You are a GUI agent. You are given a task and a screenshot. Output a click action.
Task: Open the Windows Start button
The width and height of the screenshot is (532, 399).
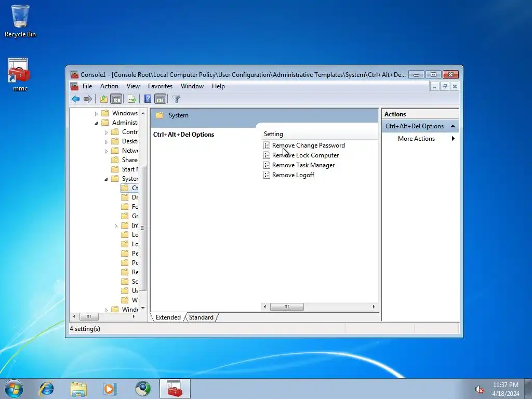[x=14, y=389]
